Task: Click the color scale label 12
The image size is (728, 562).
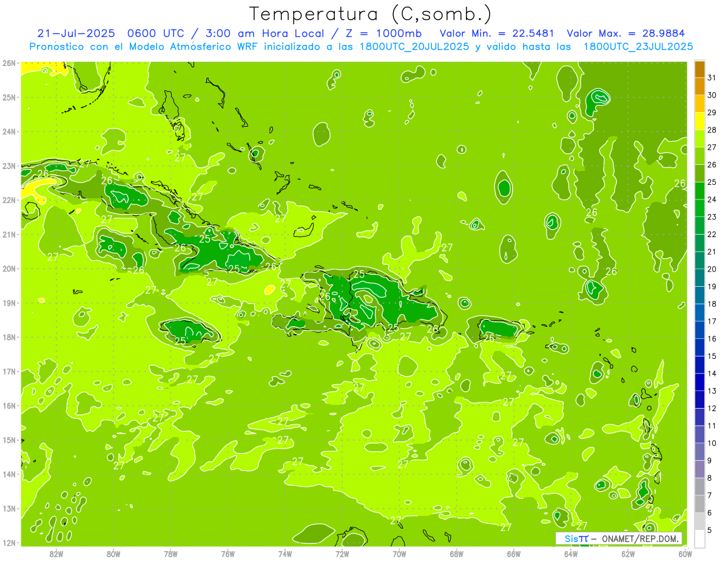Action: 712,409
